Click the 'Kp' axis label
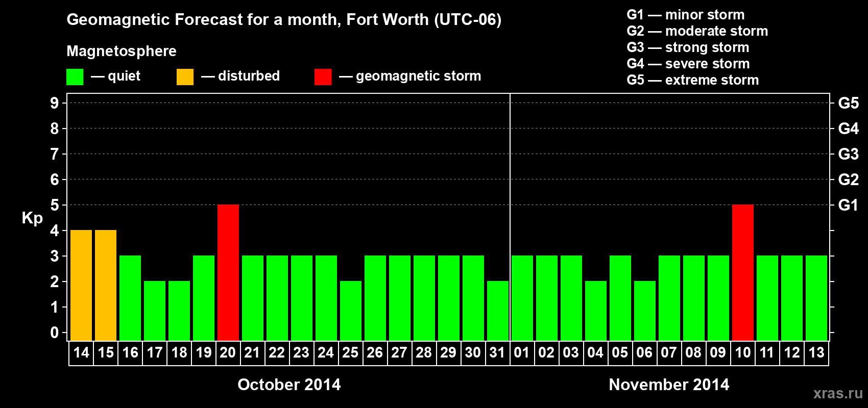Viewport: 868px width, 408px height. click(32, 218)
